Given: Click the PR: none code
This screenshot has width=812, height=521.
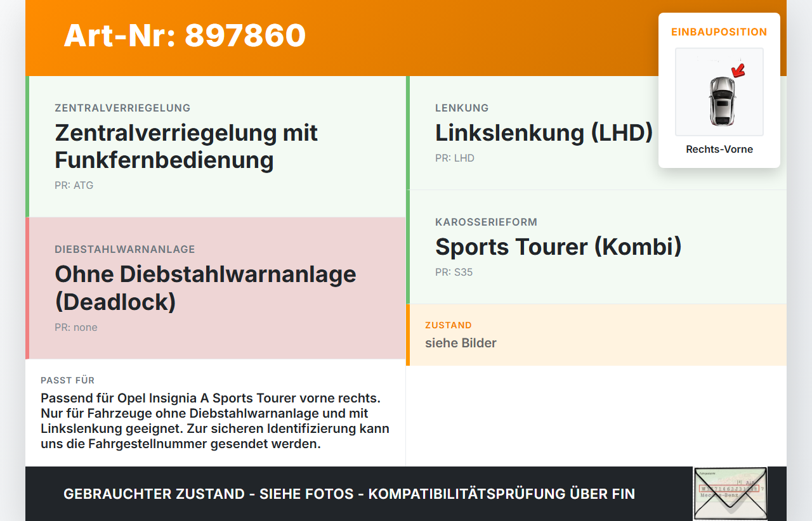Looking at the screenshot, I should (x=76, y=328).
